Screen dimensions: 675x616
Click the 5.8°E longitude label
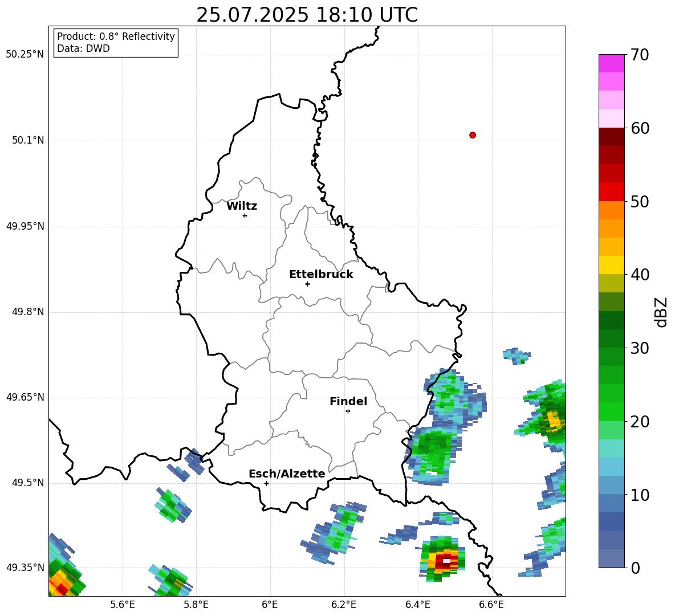[196, 605]
